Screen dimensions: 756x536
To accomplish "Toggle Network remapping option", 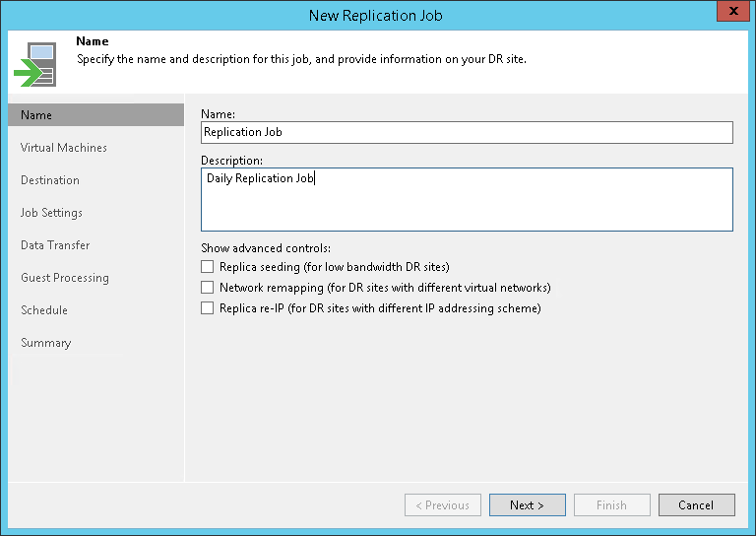I will [207, 288].
